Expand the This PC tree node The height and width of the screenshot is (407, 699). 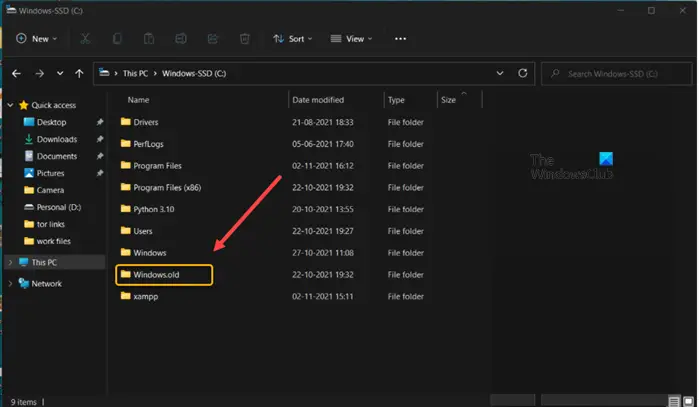click(10, 262)
